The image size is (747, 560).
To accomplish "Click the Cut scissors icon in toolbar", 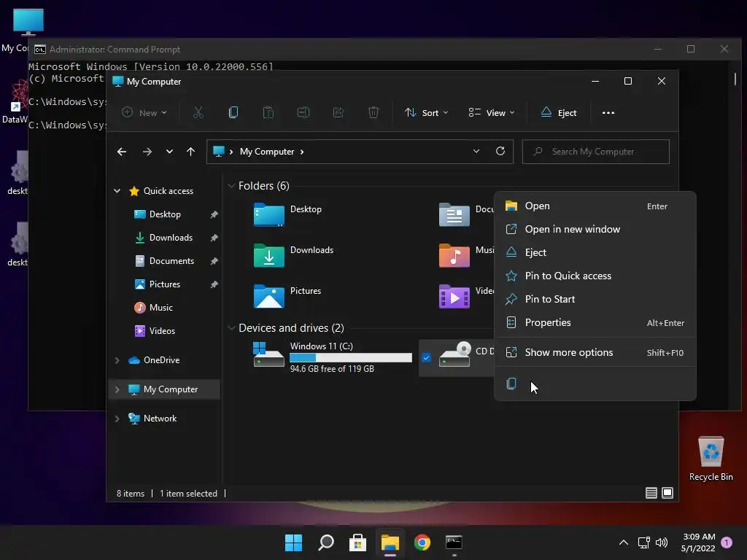I will [198, 112].
